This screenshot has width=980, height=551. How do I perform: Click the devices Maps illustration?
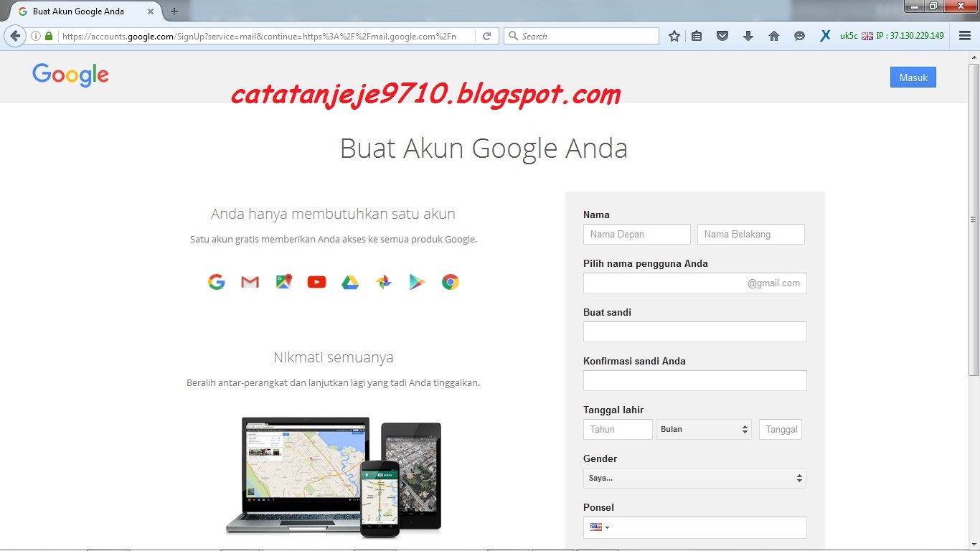[334, 476]
